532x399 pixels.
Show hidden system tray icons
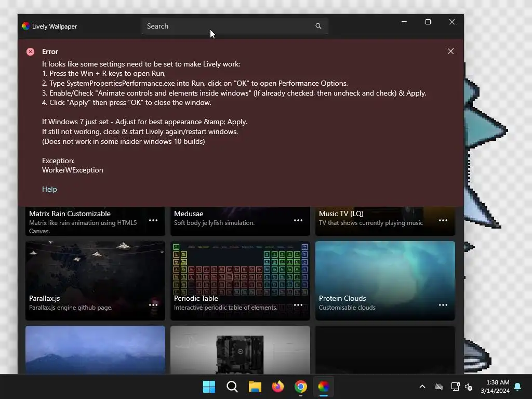[422, 387]
